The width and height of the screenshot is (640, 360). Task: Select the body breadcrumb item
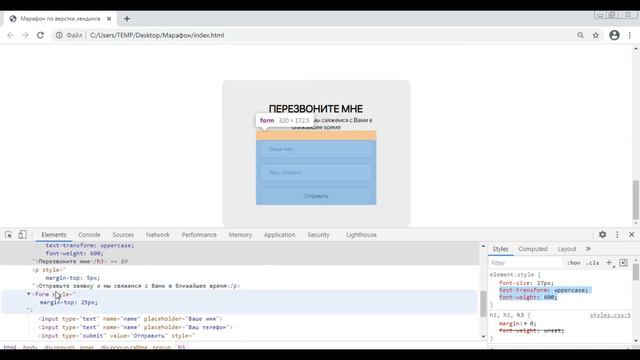[x=30, y=347]
